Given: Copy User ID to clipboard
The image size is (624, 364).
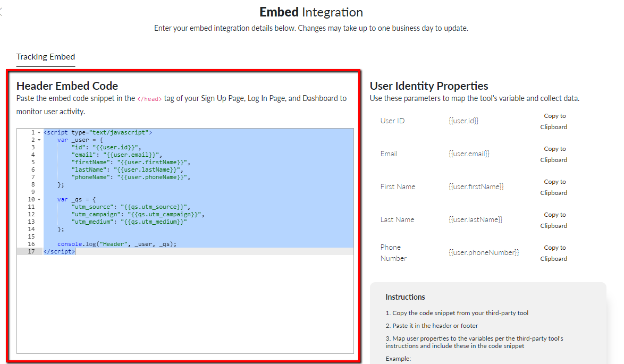Looking at the screenshot, I should coord(553,121).
